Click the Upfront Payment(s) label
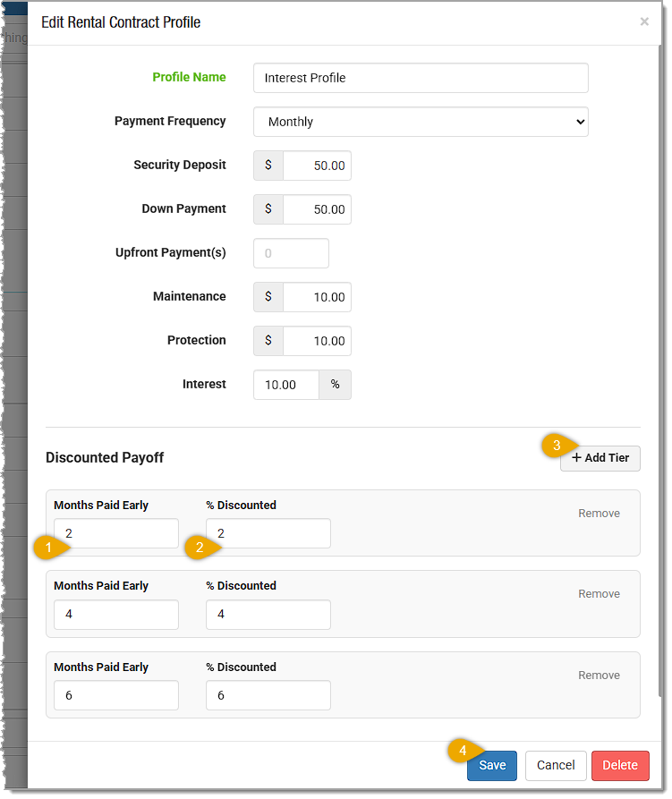672x799 pixels. pos(170,252)
